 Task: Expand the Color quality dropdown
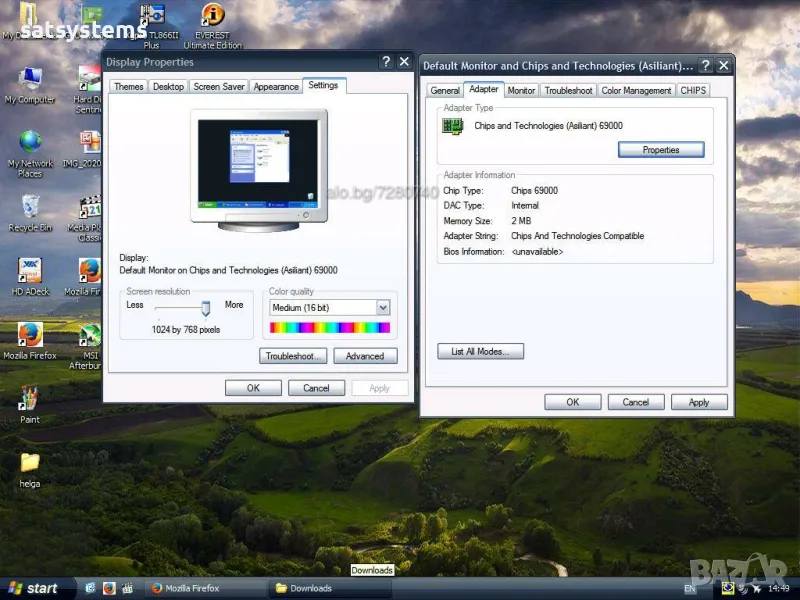pos(382,308)
